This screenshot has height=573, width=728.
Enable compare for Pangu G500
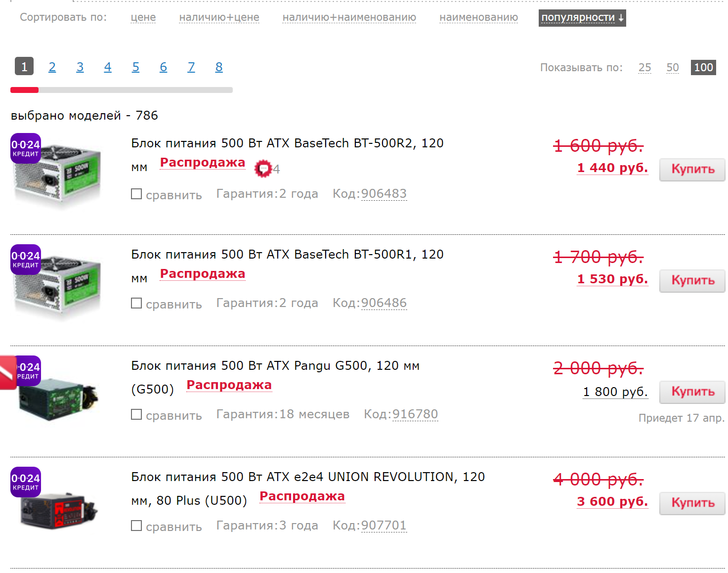(x=136, y=414)
